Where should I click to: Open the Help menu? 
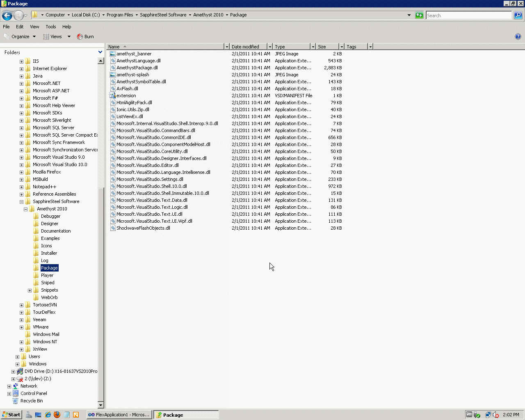(67, 27)
